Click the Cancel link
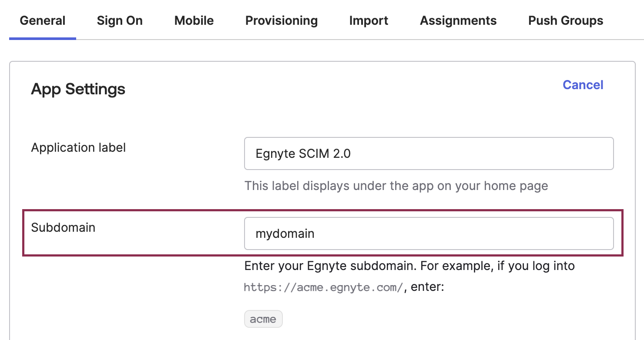Image resolution: width=644 pixels, height=340 pixels. [x=583, y=85]
